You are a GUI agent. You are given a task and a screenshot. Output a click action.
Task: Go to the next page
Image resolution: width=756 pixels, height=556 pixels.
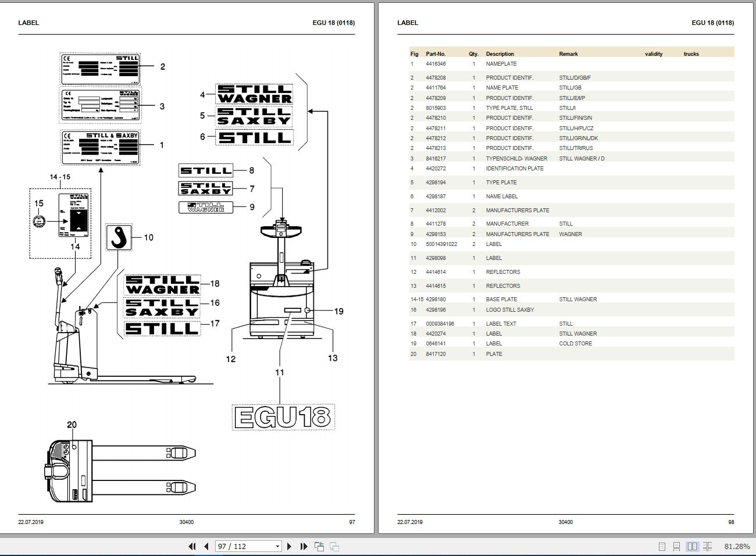coord(290,546)
